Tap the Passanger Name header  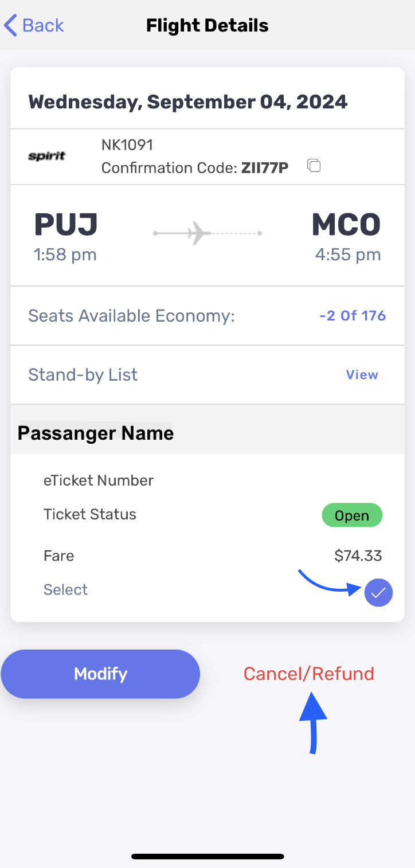[96, 433]
